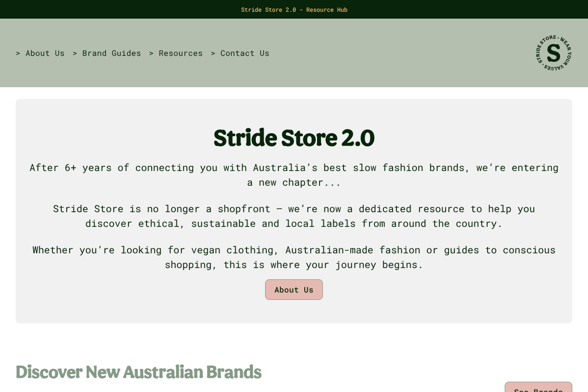Click the vegan clothing intro paragraph text
This screenshot has width=588, height=392.
point(294,257)
